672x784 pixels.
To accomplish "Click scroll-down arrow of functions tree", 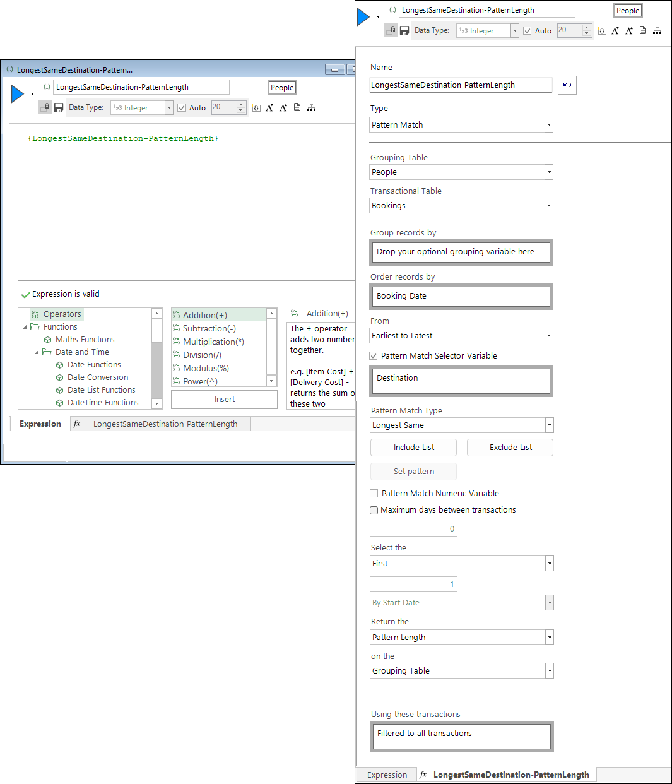I will pos(157,403).
